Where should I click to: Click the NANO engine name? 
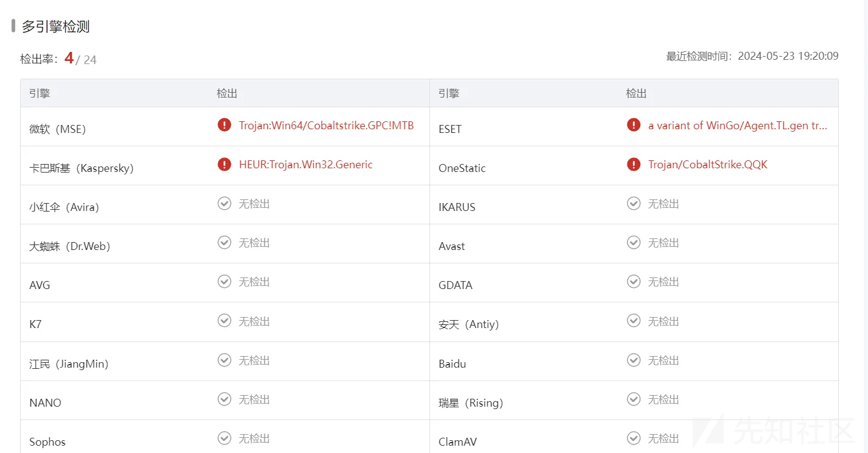[x=45, y=403]
